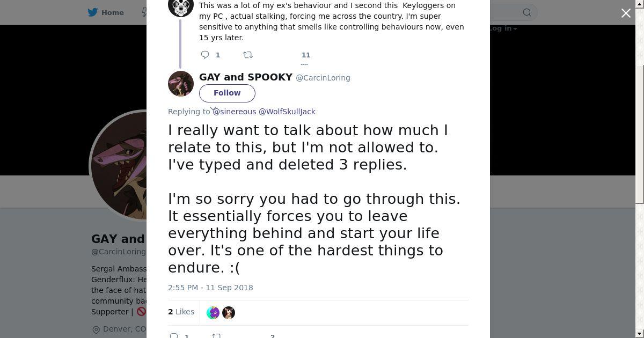Click the 2:55 PM - 11 Sep 2018 timestamp

[210, 288]
